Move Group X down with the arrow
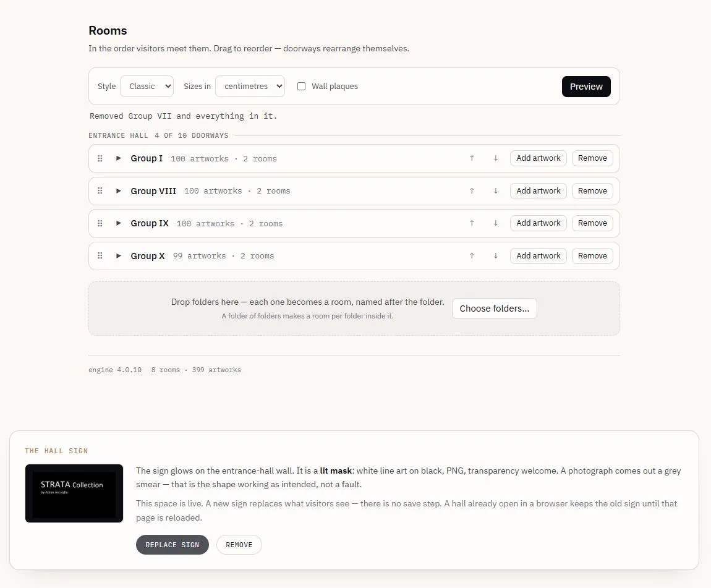 [x=496, y=256]
